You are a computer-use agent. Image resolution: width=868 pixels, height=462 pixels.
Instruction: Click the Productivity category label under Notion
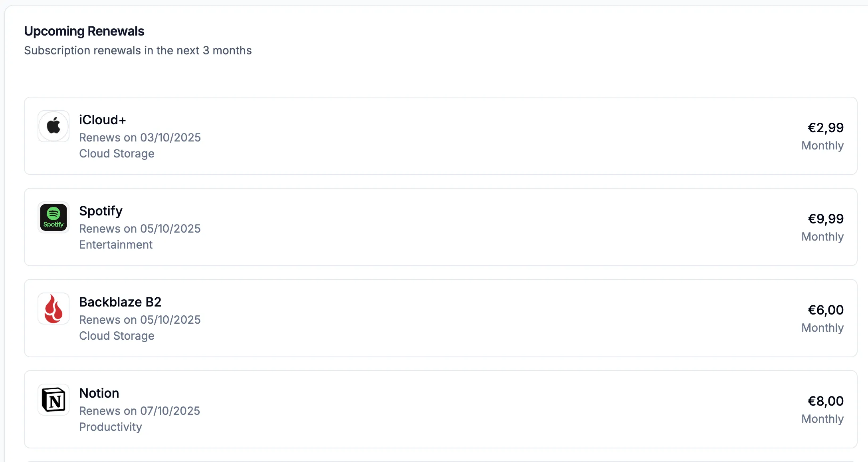pos(111,427)
